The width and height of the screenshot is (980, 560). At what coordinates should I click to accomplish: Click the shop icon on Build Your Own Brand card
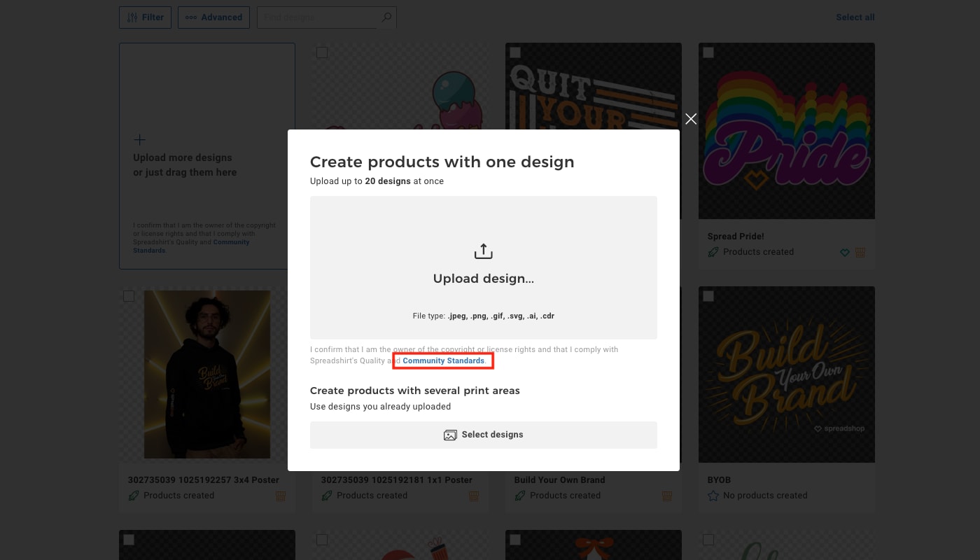click(667, 496)
